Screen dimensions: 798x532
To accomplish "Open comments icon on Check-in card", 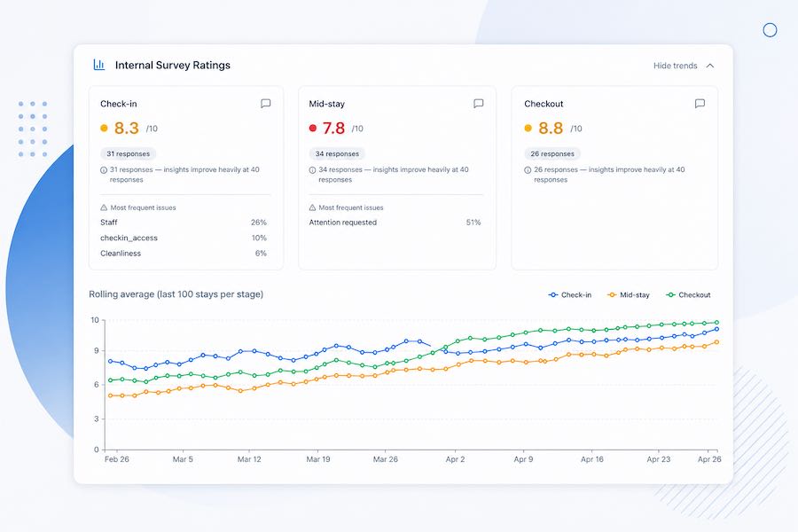I will tap(265, 104).
